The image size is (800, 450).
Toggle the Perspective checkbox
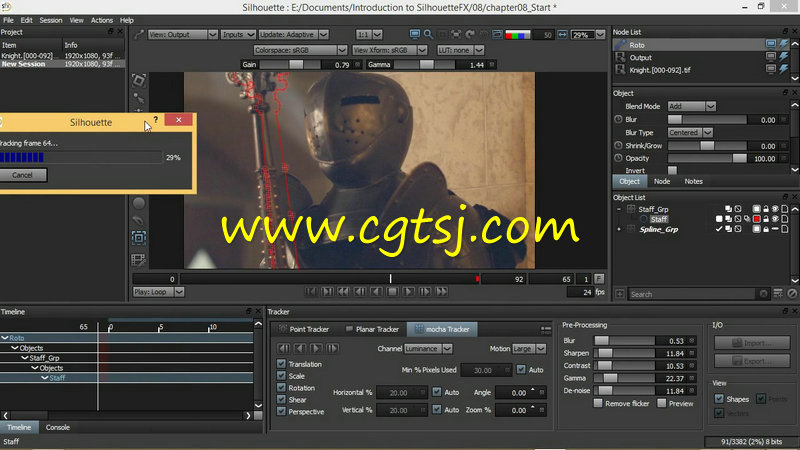point(281,411)
